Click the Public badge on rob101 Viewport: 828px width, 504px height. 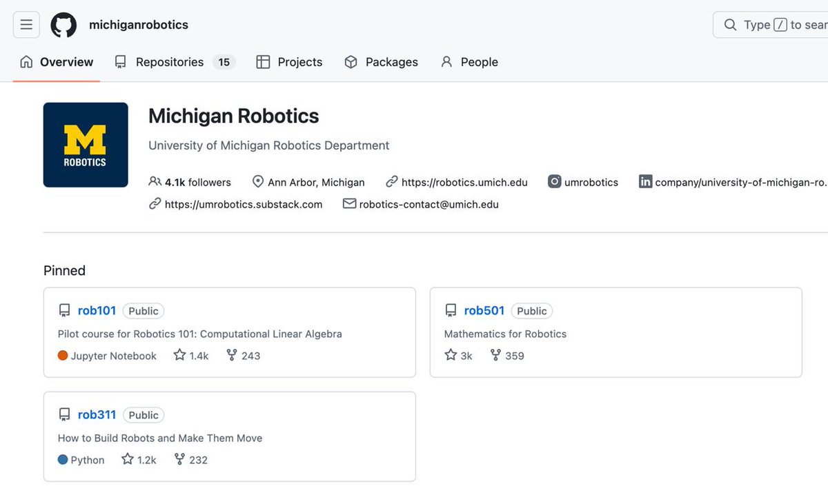pos(144,311)
